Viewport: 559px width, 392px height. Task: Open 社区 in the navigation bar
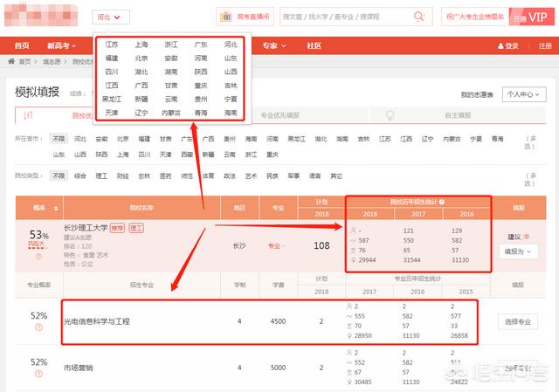click(314, 45)
